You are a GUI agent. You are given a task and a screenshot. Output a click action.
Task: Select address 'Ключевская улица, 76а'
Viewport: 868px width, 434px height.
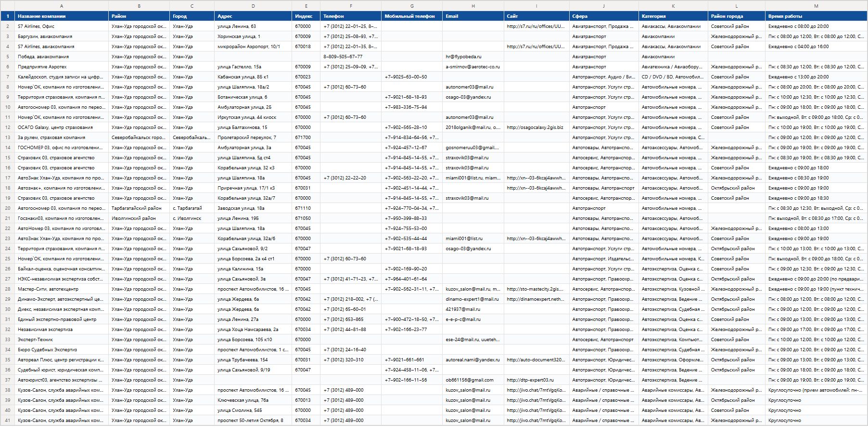pos(253,400)
